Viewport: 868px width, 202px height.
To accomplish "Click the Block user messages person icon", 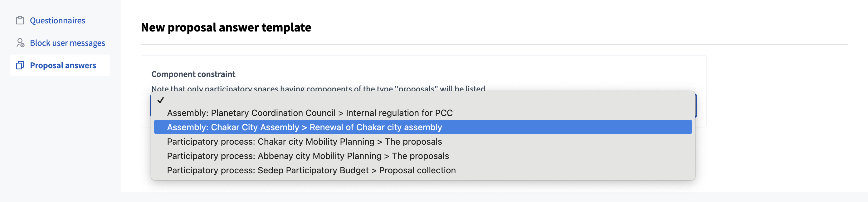I will pyautogui.click(x=20, y=43).
